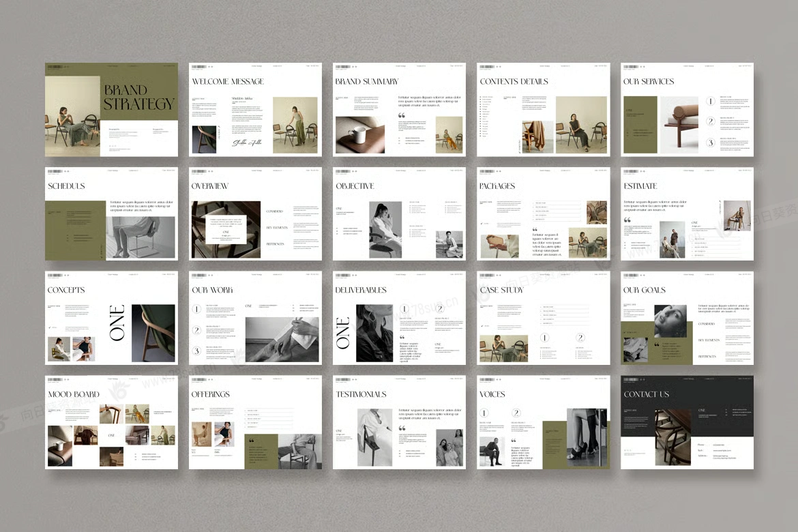Open the Packages slide thumbnail

coord(543,214)
